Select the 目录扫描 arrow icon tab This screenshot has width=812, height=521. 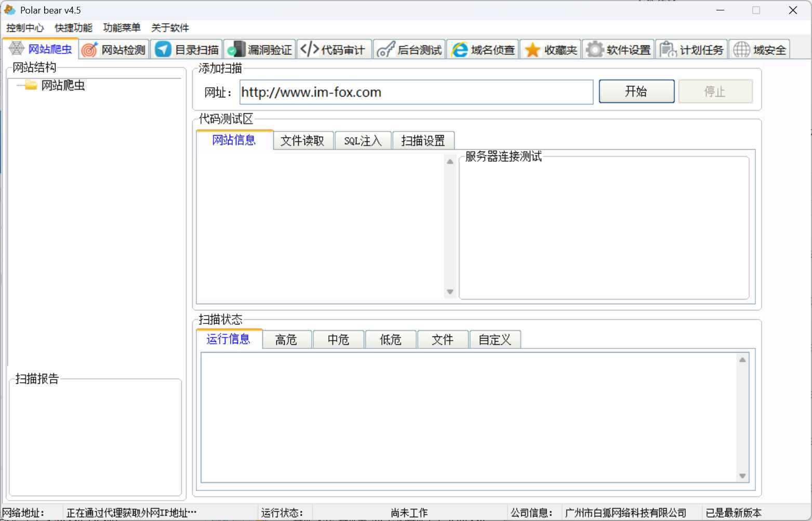[x=188, y=50]
